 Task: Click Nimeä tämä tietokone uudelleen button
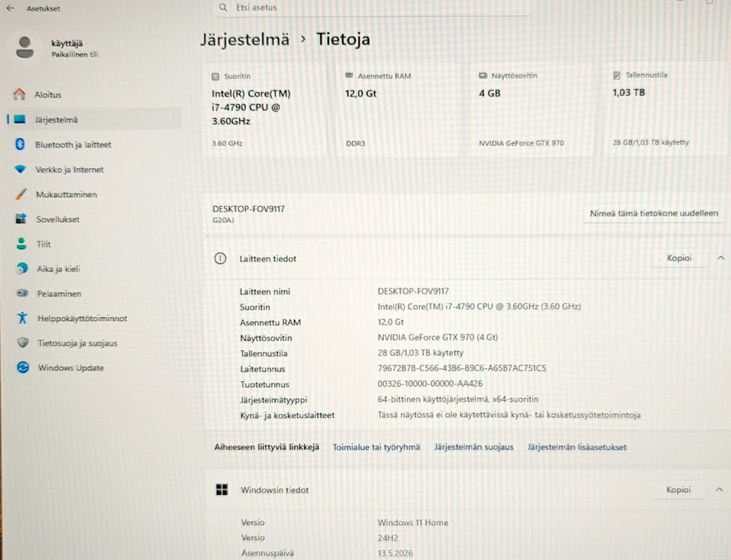(653, 213)
